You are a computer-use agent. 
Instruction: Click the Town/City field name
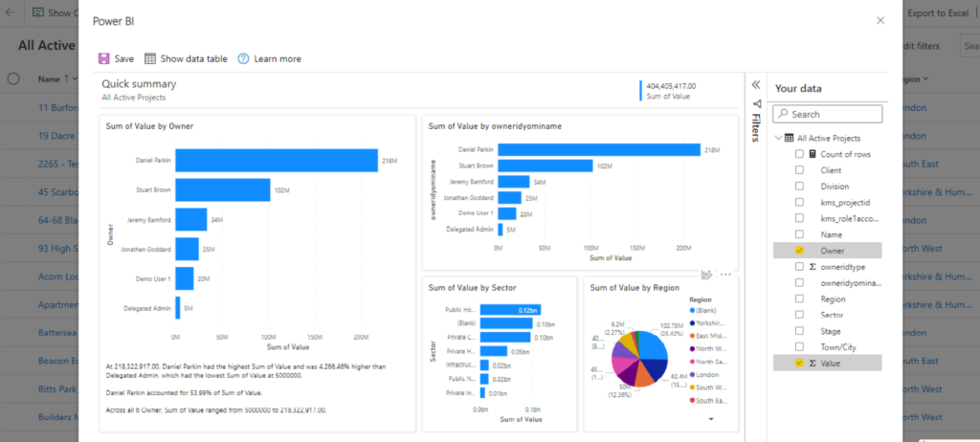pos(838,347)
